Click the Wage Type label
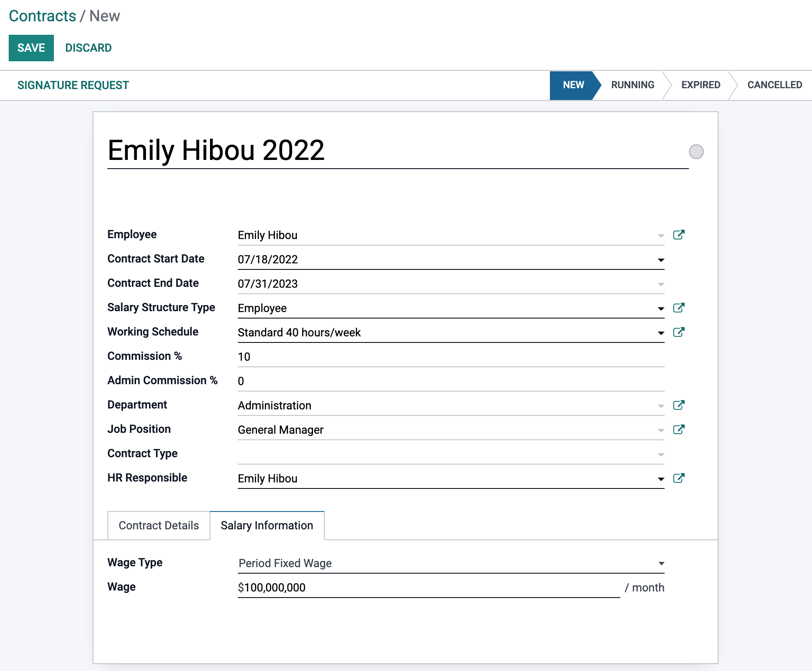The height and width of the screenshot is (671, 812). click(135, 562)
